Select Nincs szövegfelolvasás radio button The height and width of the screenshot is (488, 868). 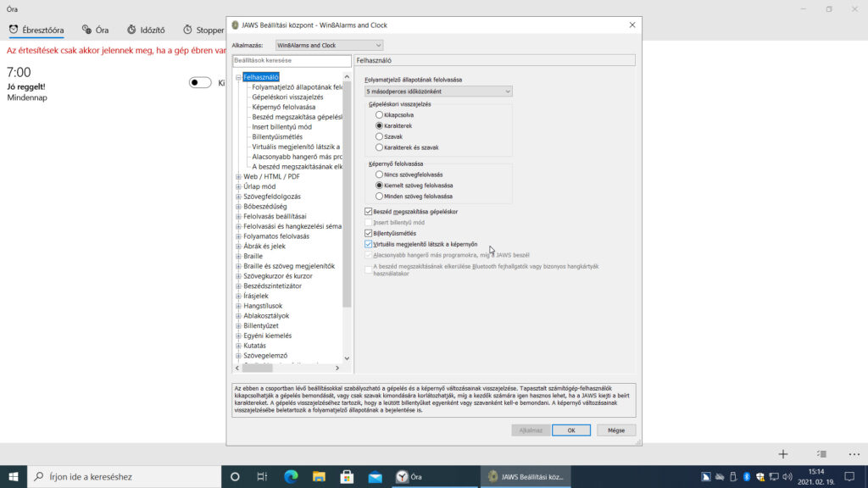379,175
